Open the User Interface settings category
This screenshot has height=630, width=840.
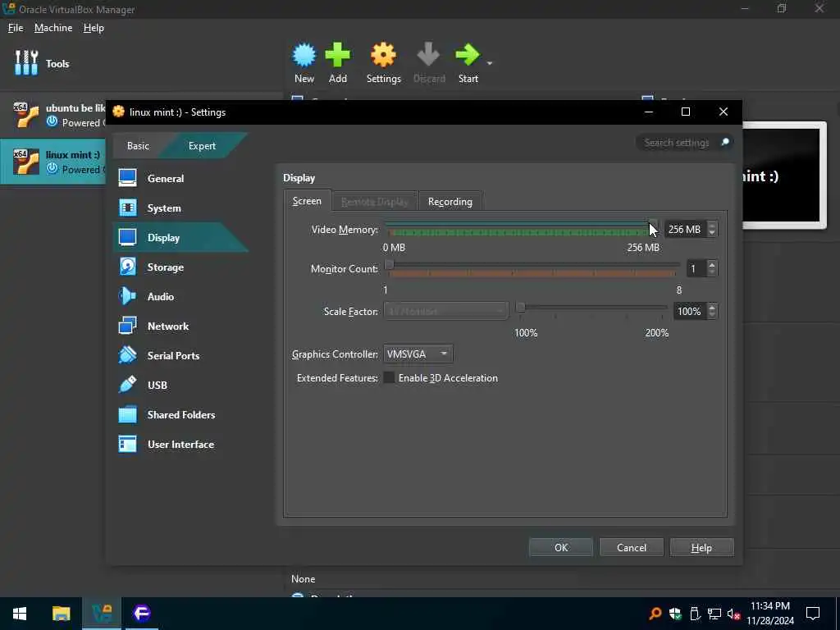coord(180,444)
